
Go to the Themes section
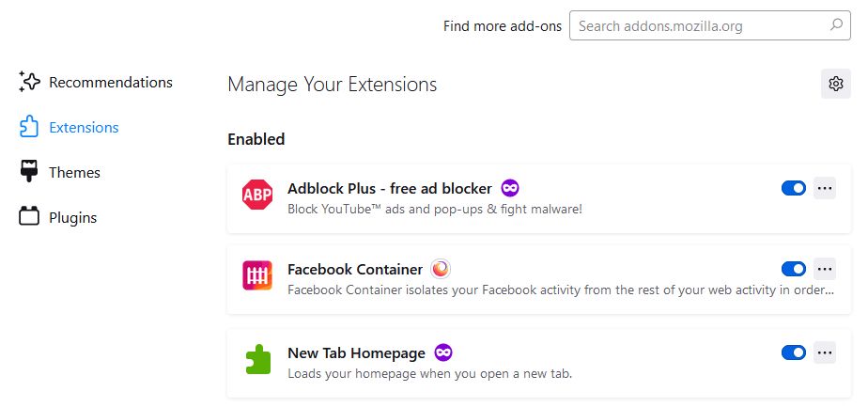click(x=74, y=173)
